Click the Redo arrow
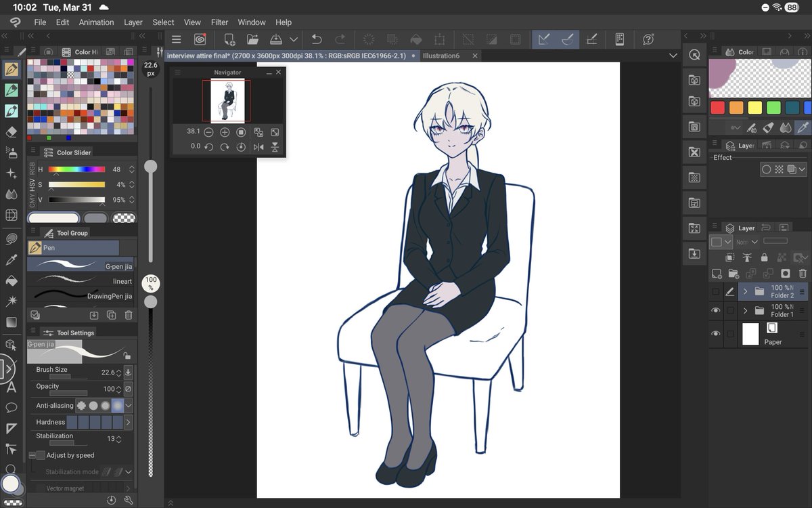The height and width of the screenshot is (508, 812). click(340, 39)
